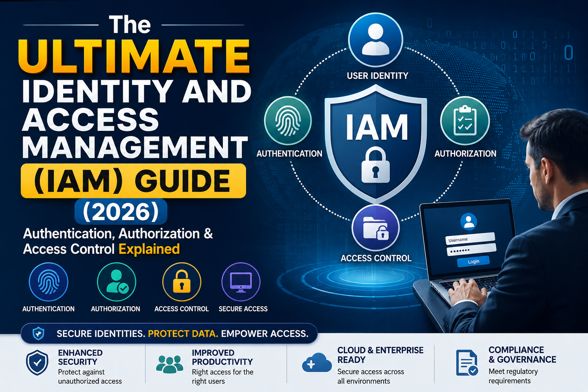Screen dimensions: 588x392
Task: Click the Improved Productivity people icon
Action: click(170, 364)
